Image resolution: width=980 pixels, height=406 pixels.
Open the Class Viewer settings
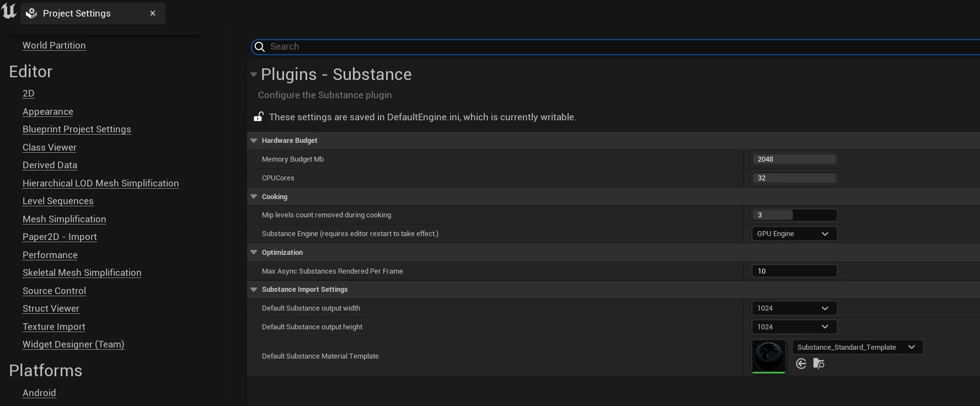[x=50, y=147]
